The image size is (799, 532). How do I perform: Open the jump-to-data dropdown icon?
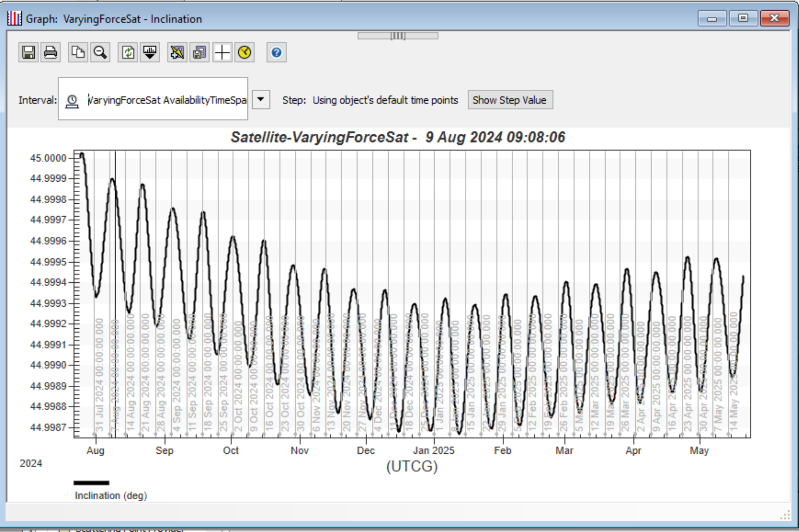tap(150, 53)
